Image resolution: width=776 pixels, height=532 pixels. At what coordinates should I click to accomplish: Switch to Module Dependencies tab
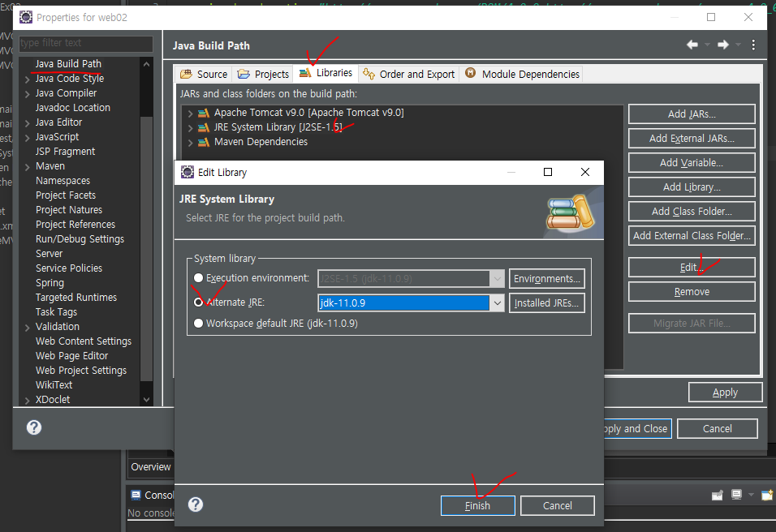point(522,74)
